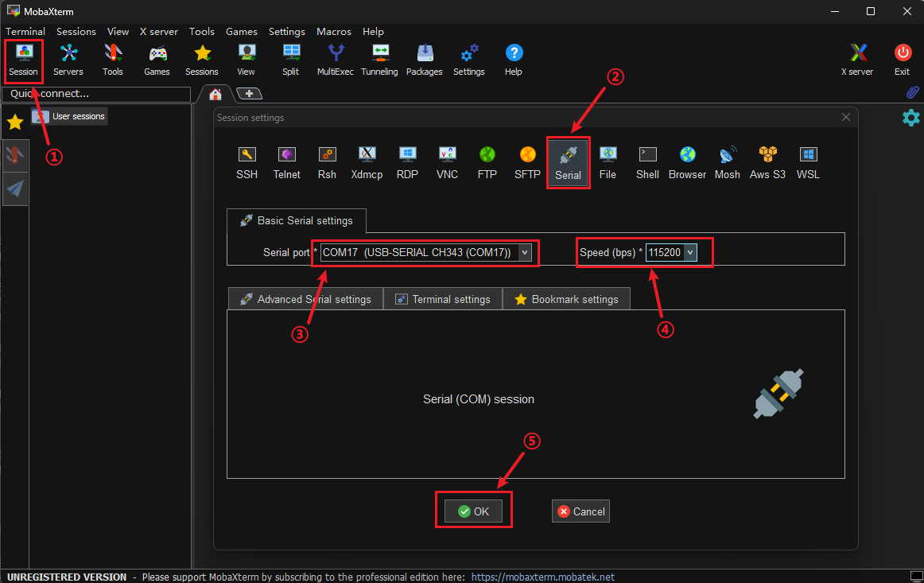
Task: Select User sessions tree item
Action: click(x=69, y=116)
